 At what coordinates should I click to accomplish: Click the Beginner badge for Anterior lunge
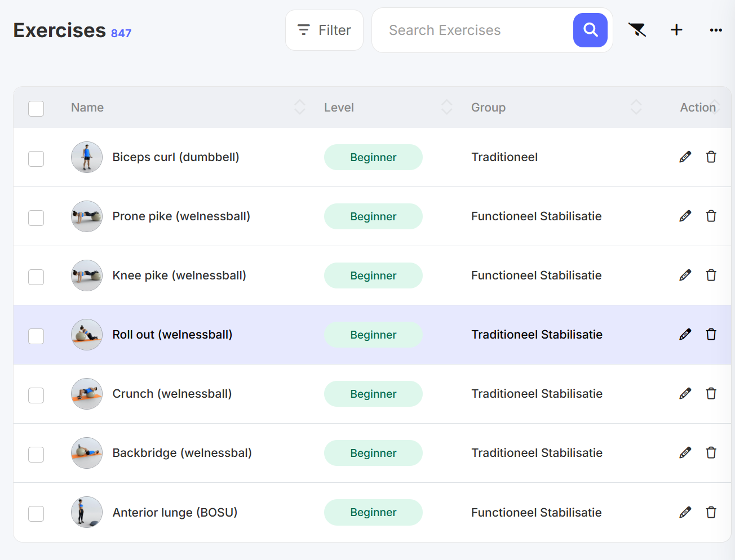click(x=373, y=512)
